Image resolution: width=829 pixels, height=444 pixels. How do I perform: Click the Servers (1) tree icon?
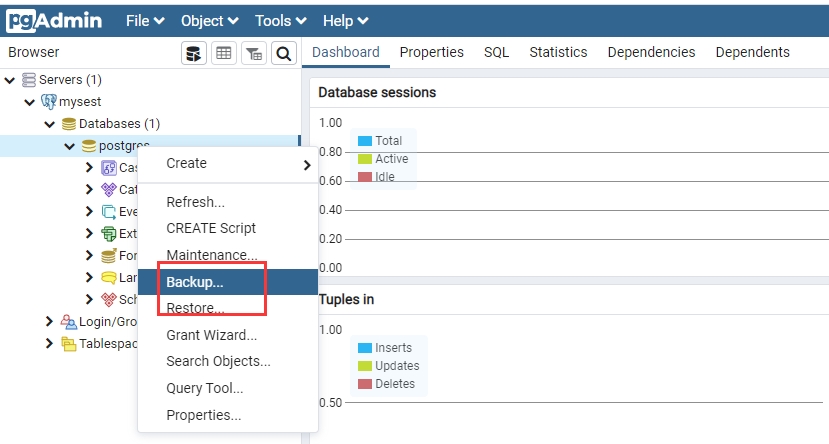click(29, 80)
